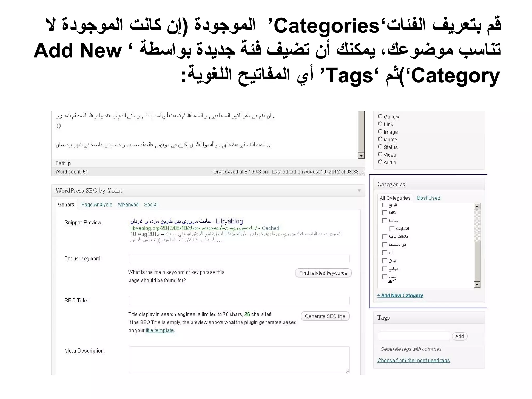532x399 pixels.
Task: Click the editor scroll-down arrow
Action: click(x=361, y=156)
